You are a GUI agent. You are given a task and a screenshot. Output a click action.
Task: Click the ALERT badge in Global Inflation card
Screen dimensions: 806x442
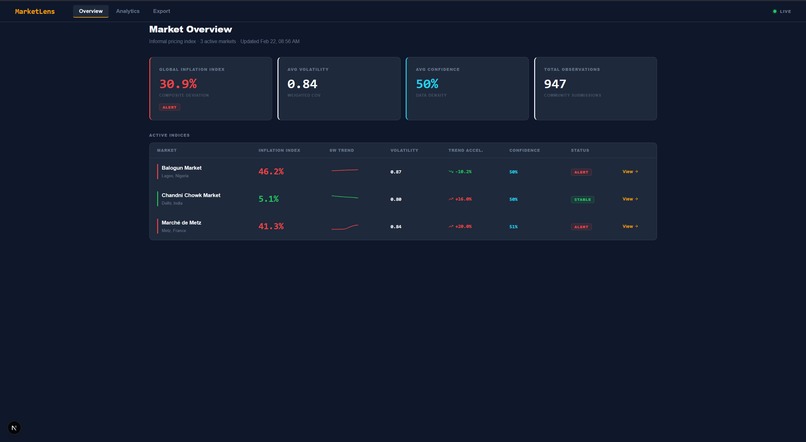pyautogui.click(x=170, y=107)
